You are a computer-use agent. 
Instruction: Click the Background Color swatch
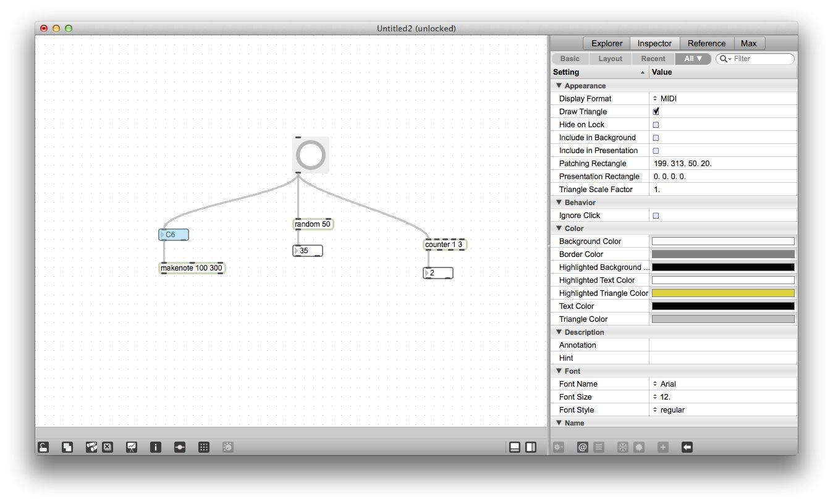(x=722, y=241)
